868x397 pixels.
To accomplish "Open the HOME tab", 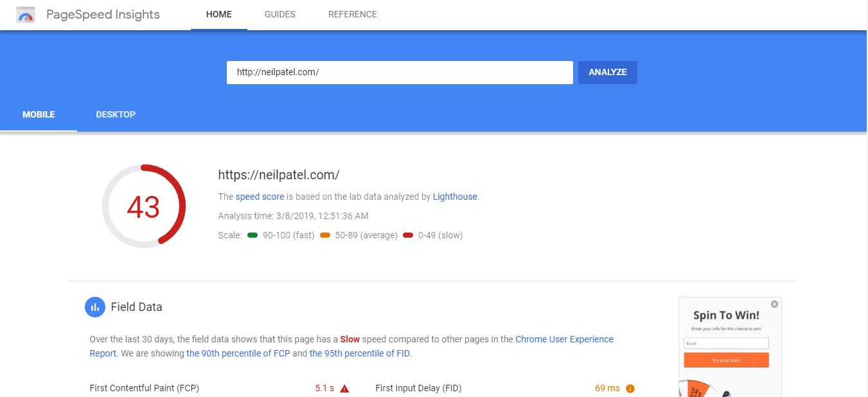I will [219, 14].
